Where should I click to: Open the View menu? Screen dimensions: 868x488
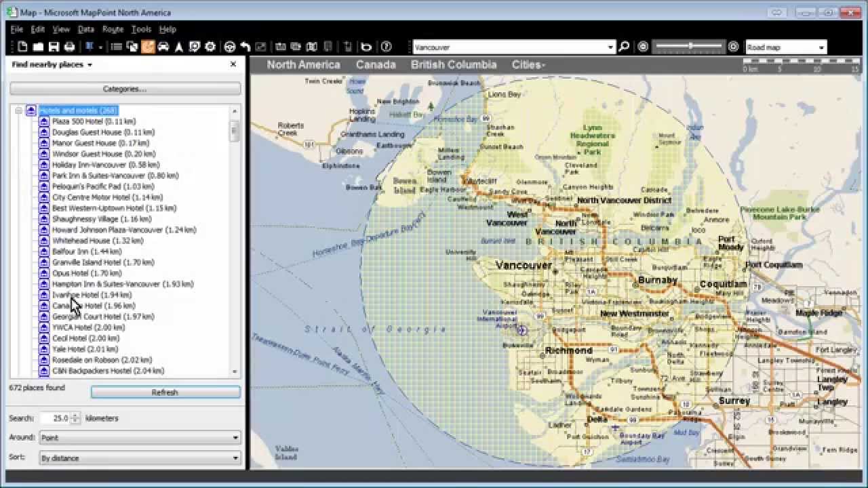coord(61,29)
